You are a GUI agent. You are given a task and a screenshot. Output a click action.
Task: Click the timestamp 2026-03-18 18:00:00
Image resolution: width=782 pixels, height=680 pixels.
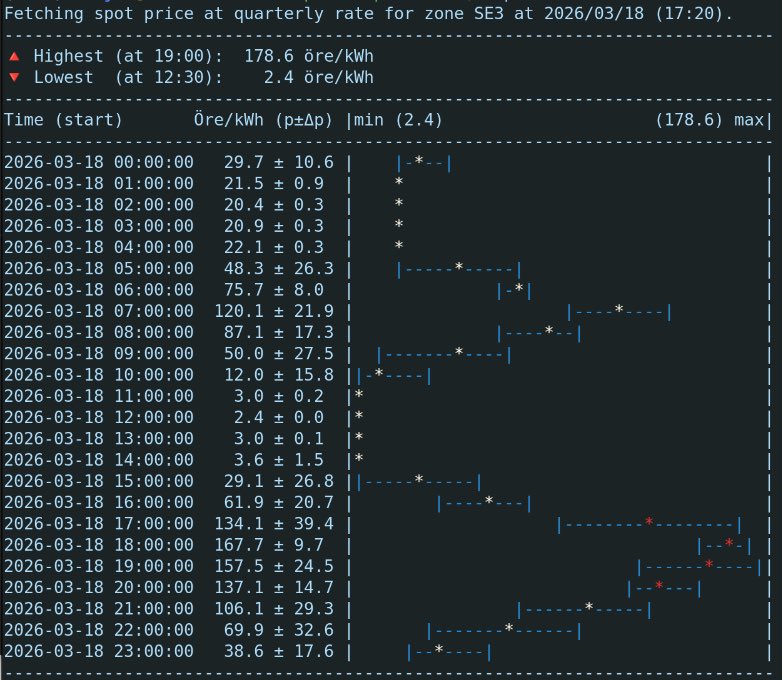[99, 545]
